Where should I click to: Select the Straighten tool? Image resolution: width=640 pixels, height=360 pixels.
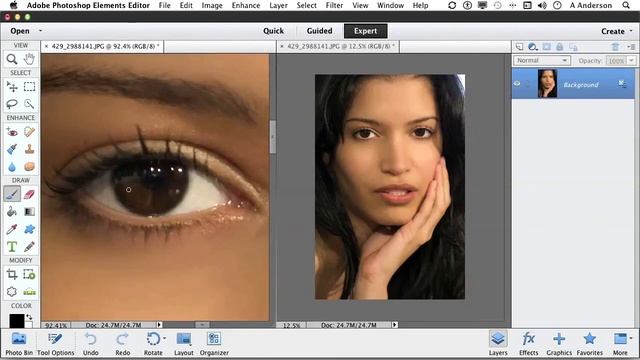click(x=29, y=291)
